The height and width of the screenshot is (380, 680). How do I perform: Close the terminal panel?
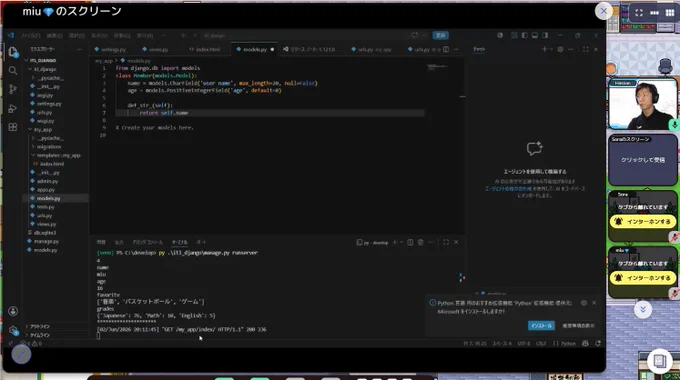click(456, 242)
